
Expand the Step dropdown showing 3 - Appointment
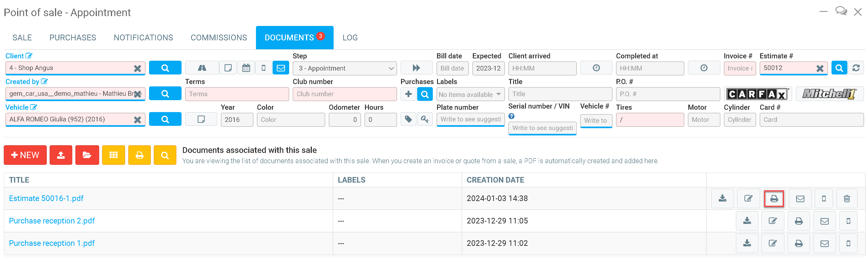tap(344, 68)
